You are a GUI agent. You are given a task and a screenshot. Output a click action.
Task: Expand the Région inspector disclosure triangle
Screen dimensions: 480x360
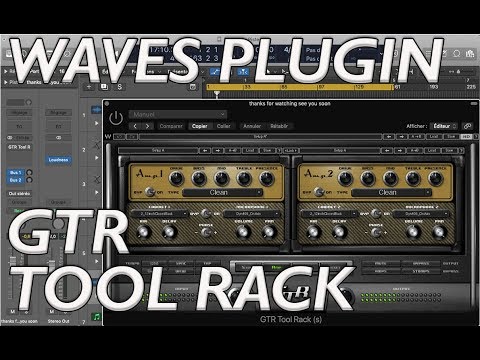6,71
